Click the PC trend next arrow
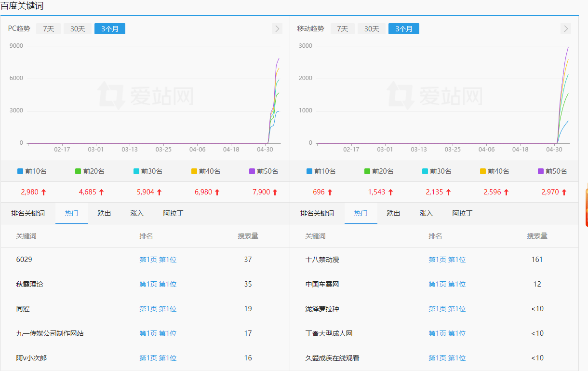The image size is (588, 371). tap(277, 28)
